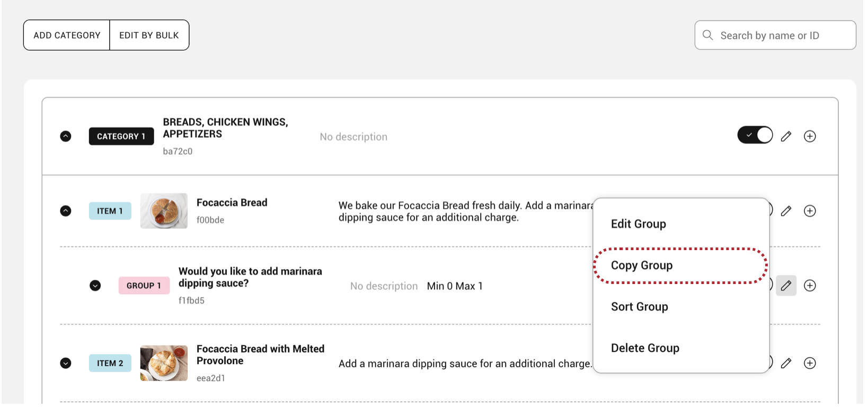Disable the Category 1 availability toggle
Image resolution: width=868 pixels, height=407 pixels.
click(755, 135)
